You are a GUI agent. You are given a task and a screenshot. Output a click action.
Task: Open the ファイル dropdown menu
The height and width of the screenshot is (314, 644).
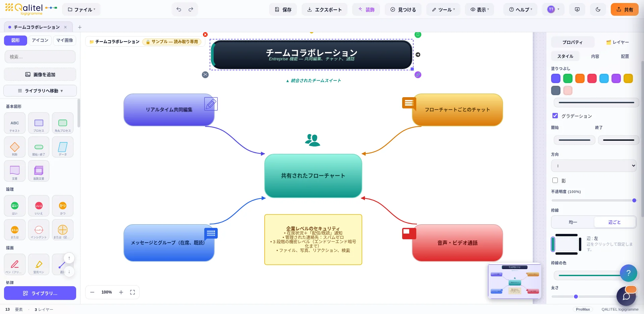coord(82,9)
